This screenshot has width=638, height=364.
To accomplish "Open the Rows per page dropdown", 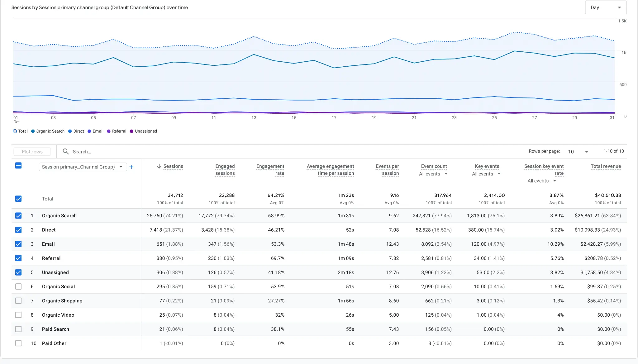I will [x=578, y=151].
